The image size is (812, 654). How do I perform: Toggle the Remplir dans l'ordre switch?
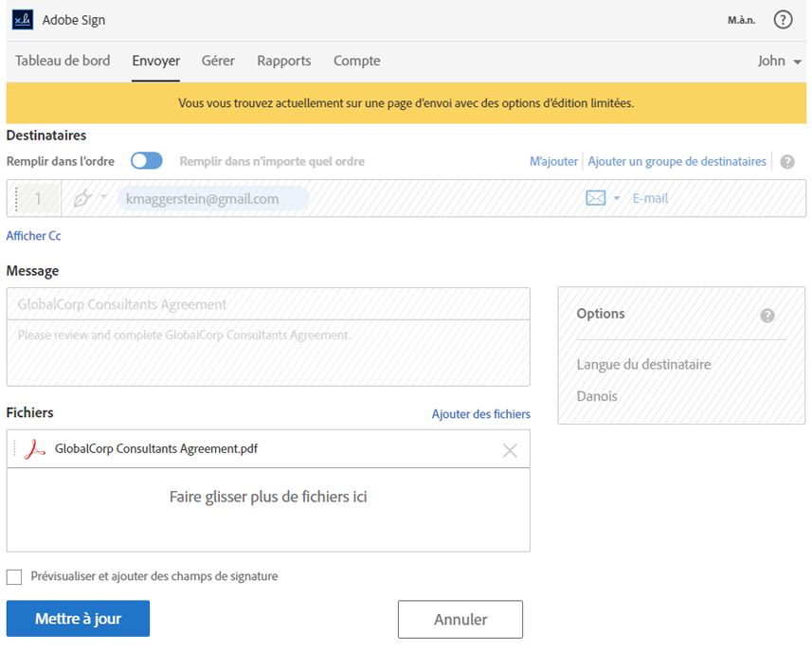tap(147, 160)
